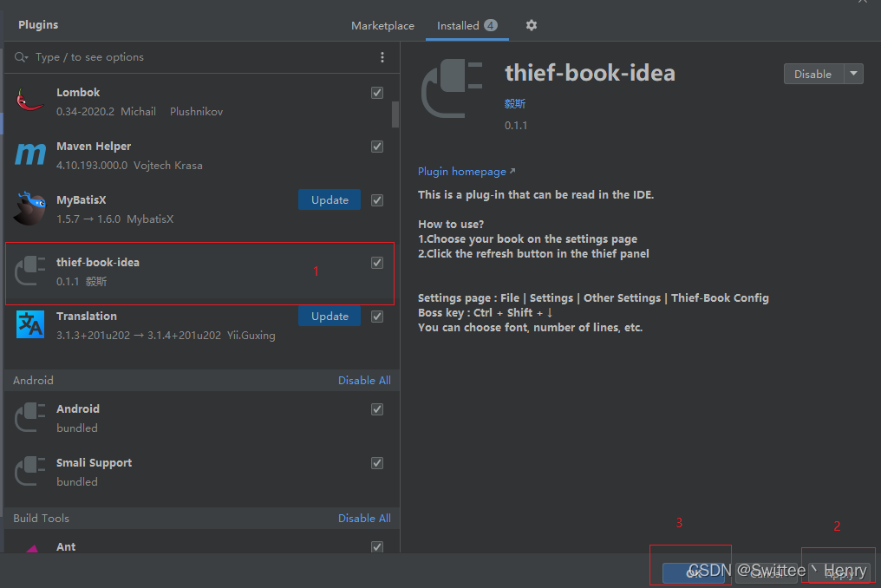Focus the plugin search field
The image size is (881, 588).
(202, 56)
